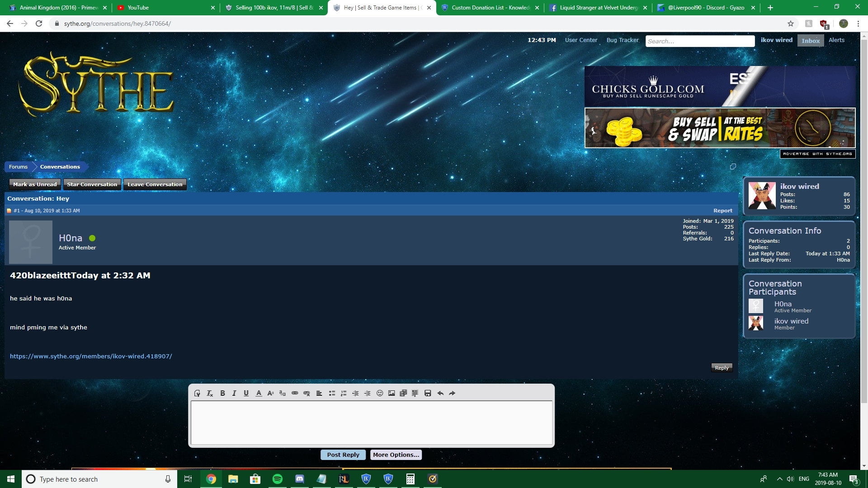Viewport: 868px width, 488px height.
Task: Click the undo arrow in editor
Action: point(440,393)
